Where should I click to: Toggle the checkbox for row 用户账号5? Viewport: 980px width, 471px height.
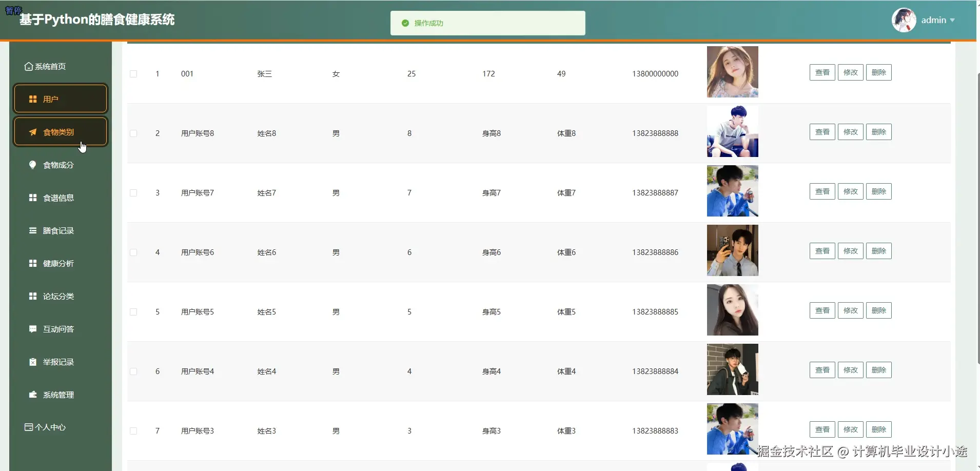click(133, 312)
